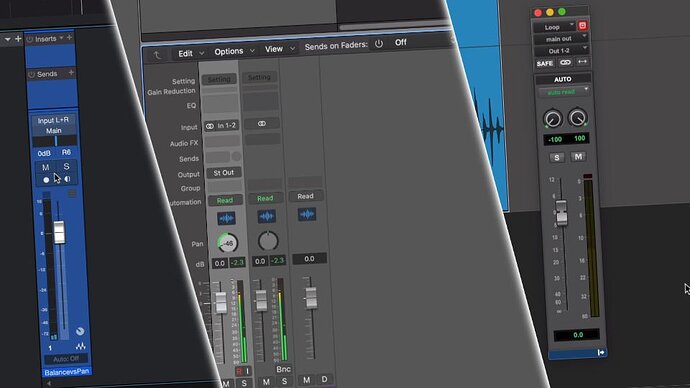Click the record-arm dot below the M button
Viewport: 690px width, 388px height.
pos(46,180)
